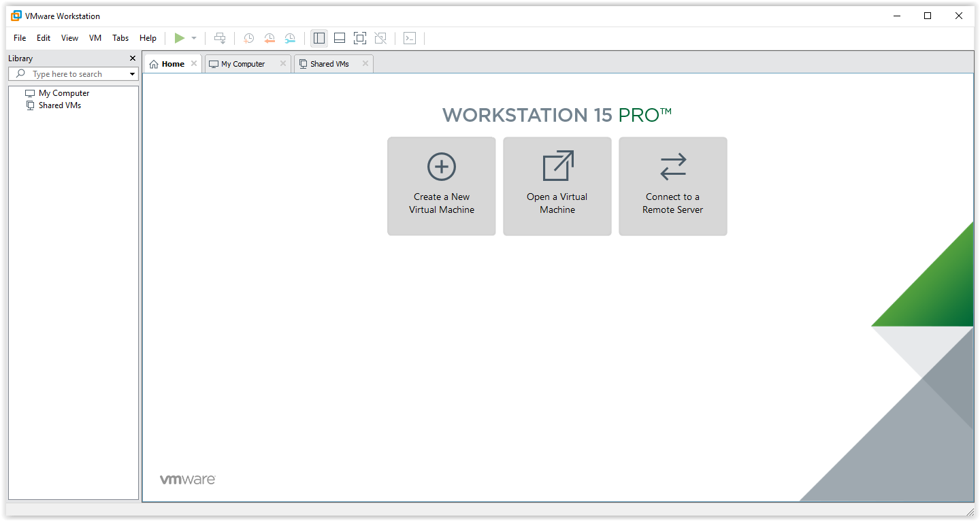Open the library search filter dropdown
Viewport: 980px width, 521px height.
tap(133, 74)
